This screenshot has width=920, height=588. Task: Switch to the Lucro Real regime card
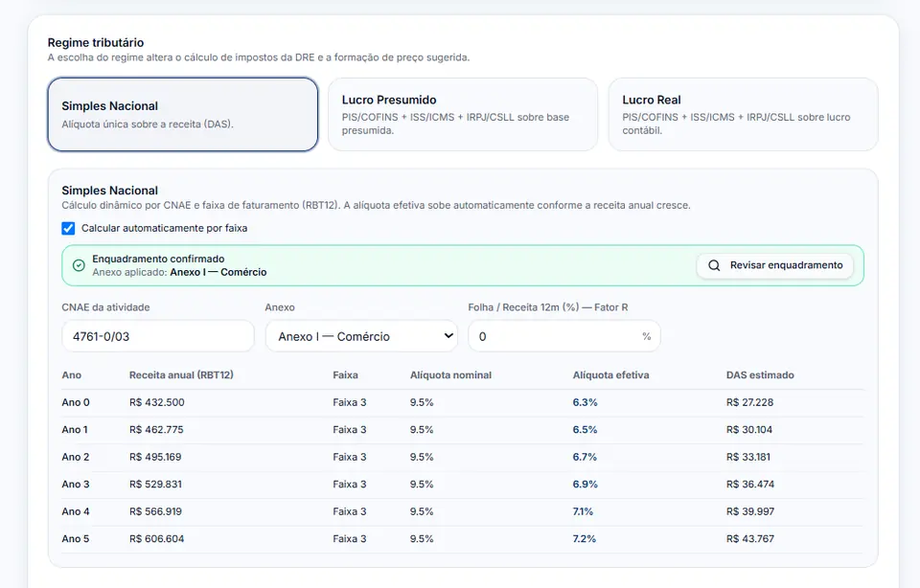click(x=744, y=114)
